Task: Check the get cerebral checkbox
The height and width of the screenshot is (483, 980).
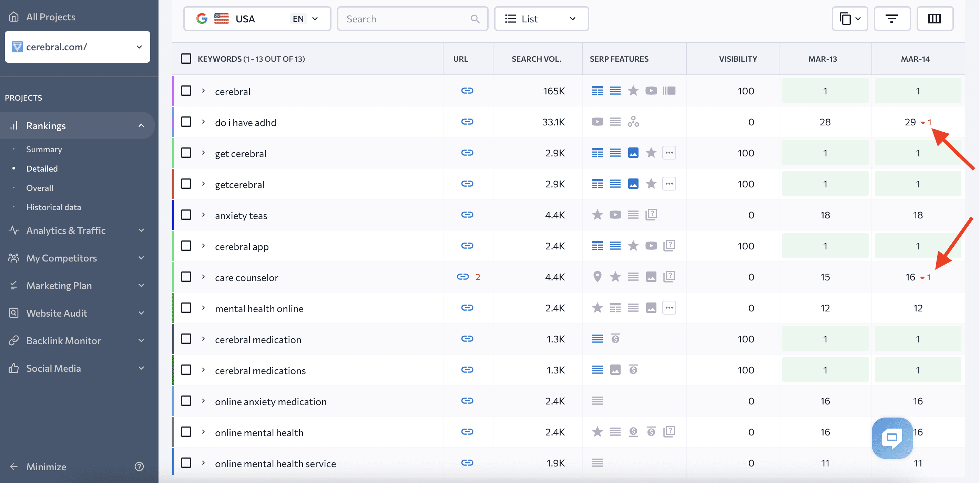Action: (x=186, y=153)
